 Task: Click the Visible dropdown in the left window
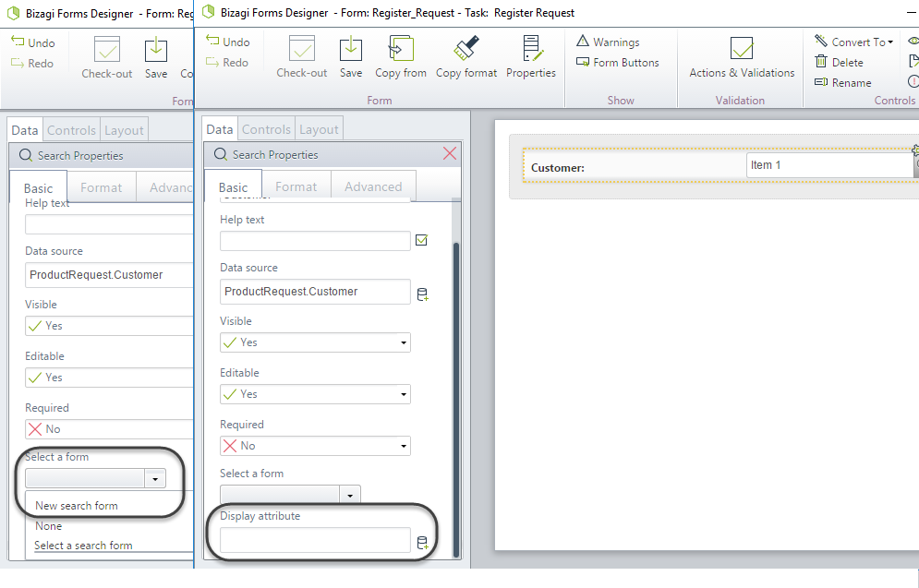pyautogui.click(x=109, y=326)
